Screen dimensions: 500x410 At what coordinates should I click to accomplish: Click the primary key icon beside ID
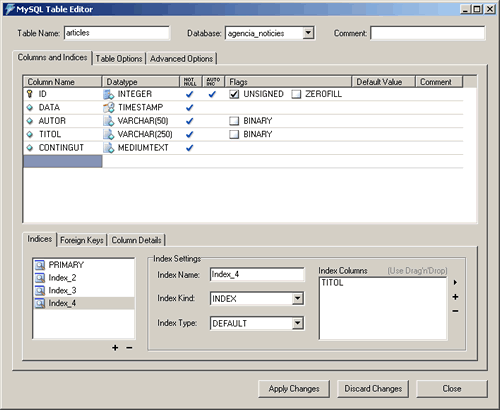click(30, 94)
